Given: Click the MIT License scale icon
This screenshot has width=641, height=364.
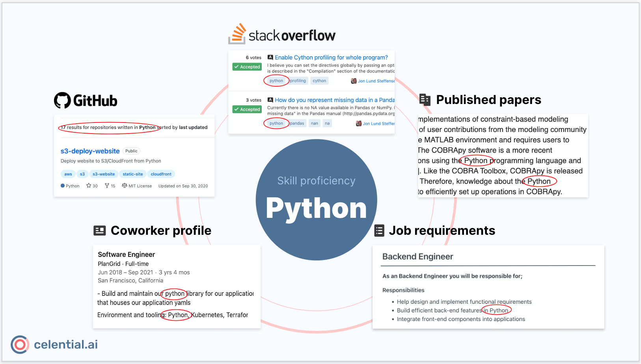Looking at the screenshot, I should click(124, 186).
